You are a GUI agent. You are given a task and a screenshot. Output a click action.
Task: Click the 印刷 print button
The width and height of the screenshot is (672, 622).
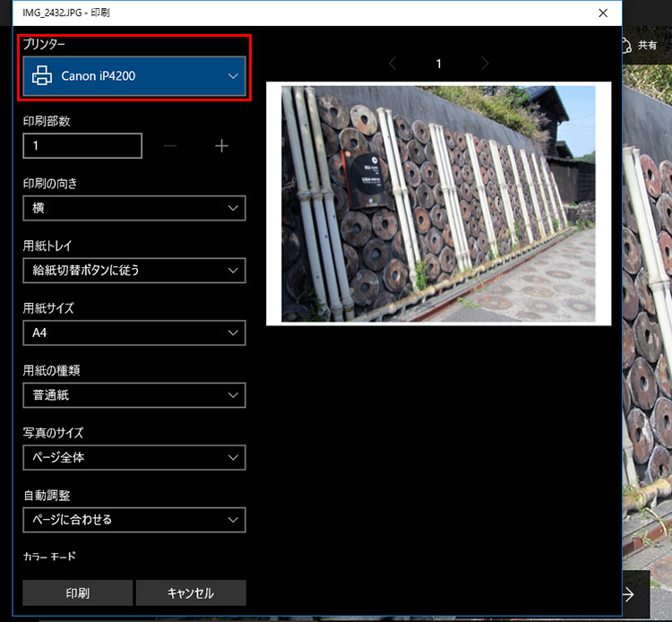78,592
